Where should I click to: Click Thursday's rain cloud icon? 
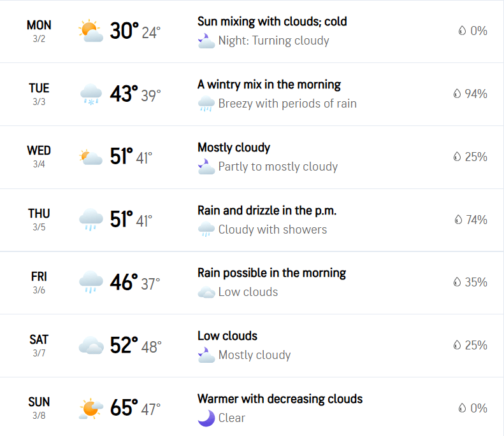91,220
